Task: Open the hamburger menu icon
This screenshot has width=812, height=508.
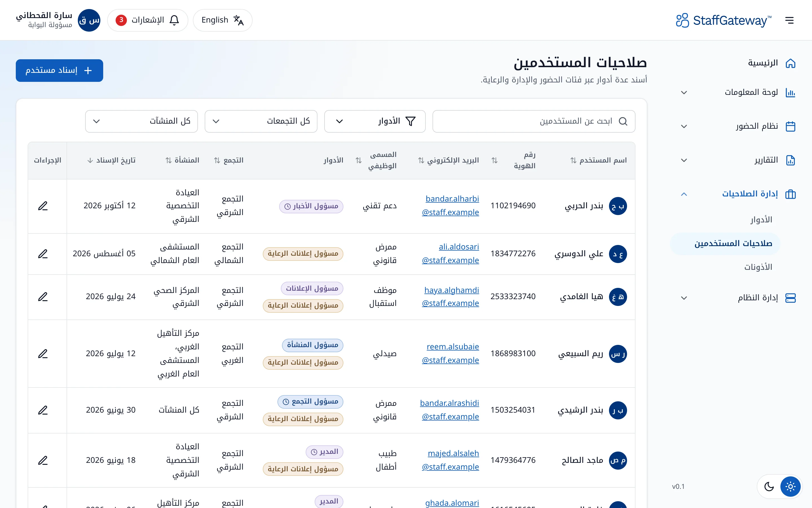Action: pyautogui.click(x=789, y=20)
